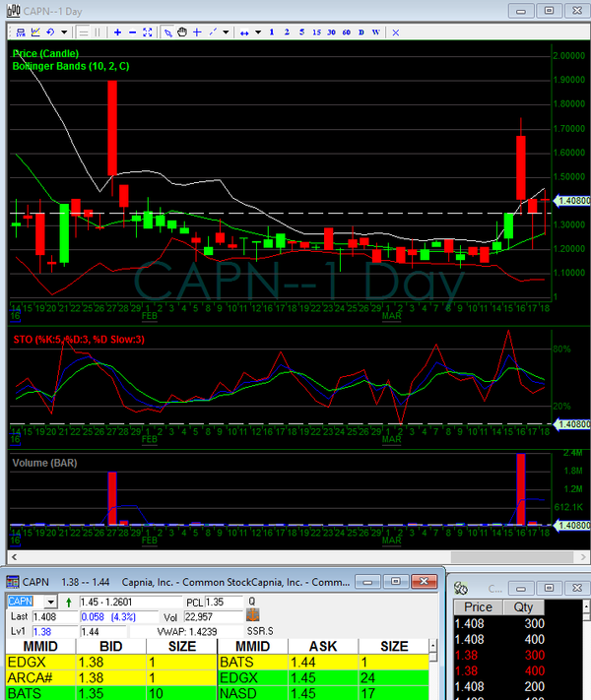The height and width of the screenshot is (700, 591).
Task: Click the X button at toolbar end
Action: (x=395, y=32)
